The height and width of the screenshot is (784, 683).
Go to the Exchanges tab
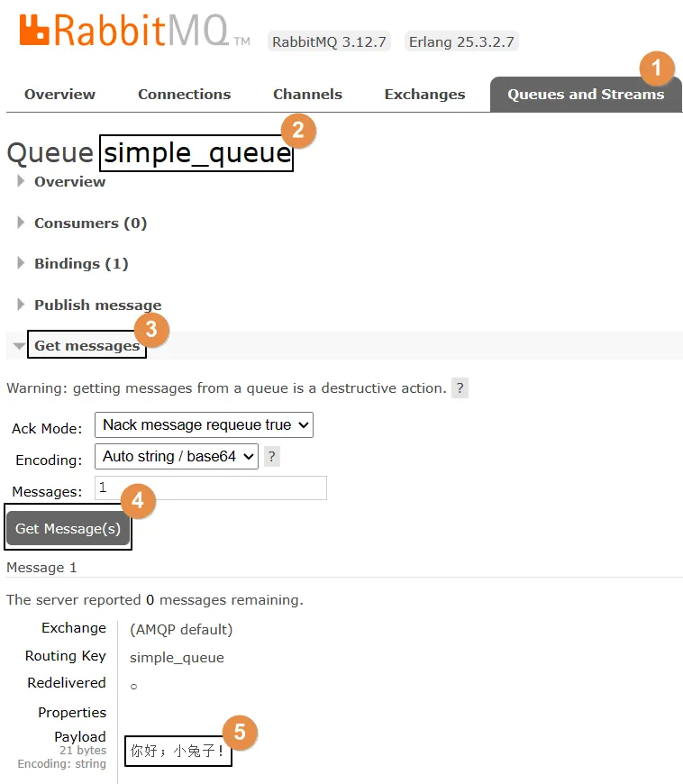[x=424, y=95]
